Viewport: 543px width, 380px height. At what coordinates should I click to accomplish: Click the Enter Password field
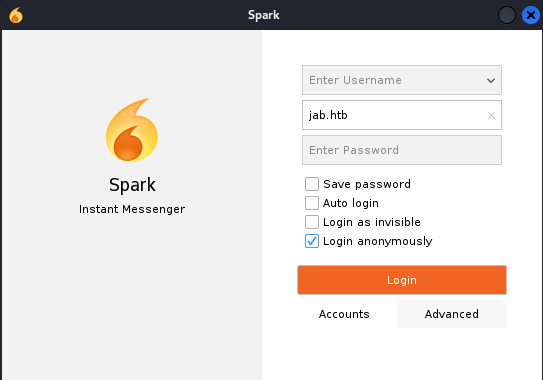tap(402, 150)
